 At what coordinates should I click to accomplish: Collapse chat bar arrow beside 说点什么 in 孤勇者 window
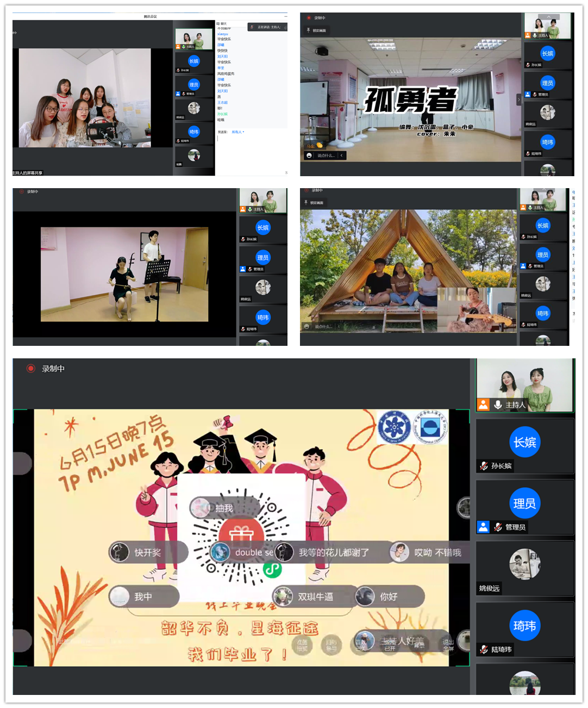tap(341, 156)
